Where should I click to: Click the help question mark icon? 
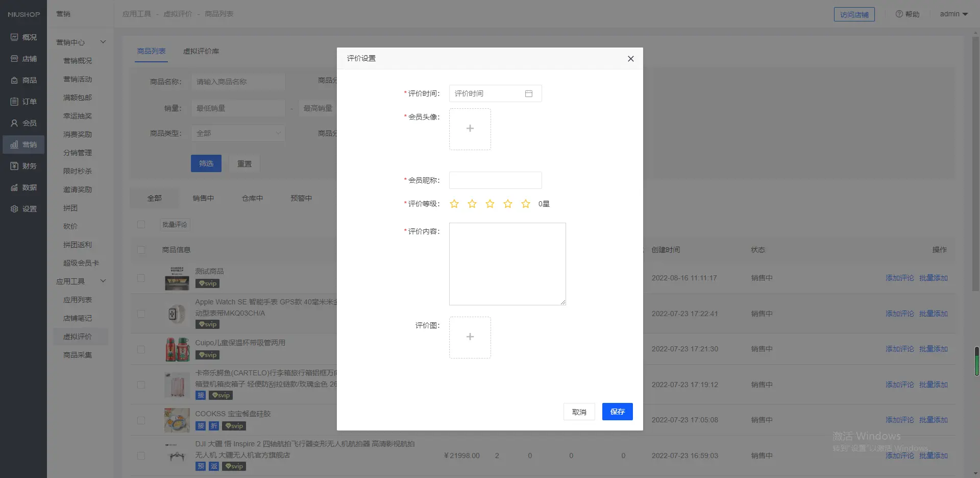(899, 14)
